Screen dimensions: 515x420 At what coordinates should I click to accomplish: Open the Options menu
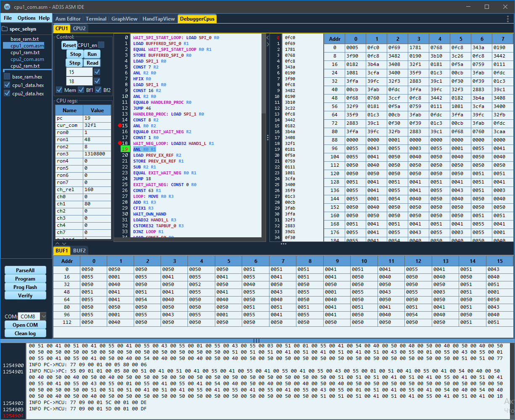click(26, 18)
